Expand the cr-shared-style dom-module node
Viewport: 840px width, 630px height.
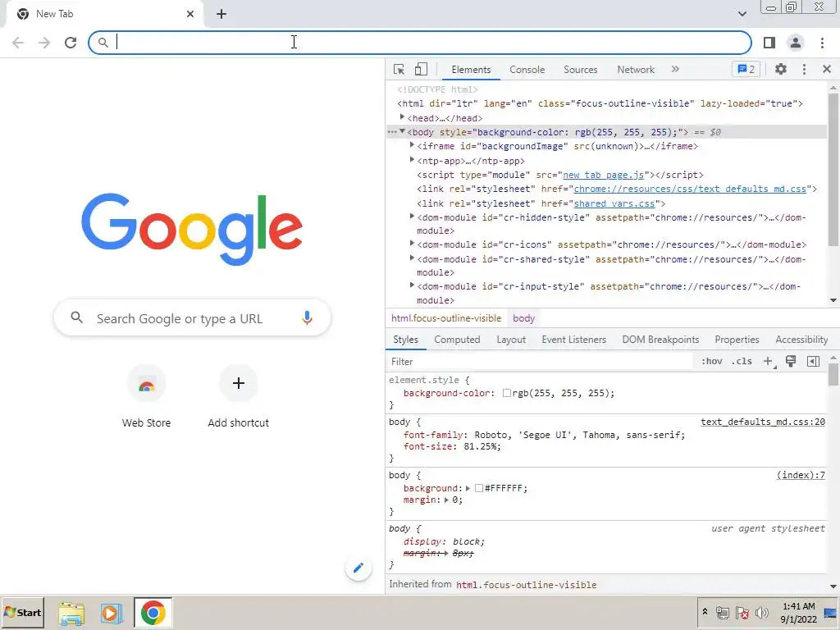click(x=412, y=258)
